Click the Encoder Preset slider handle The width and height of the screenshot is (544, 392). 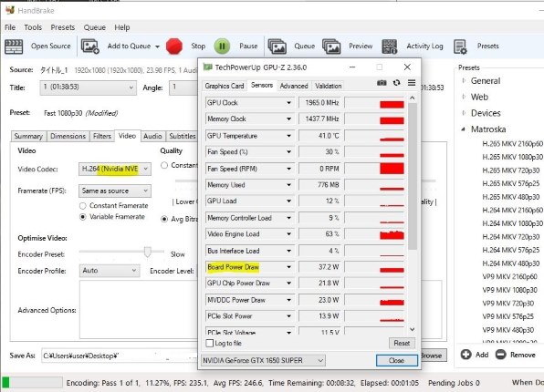[148, 252]
